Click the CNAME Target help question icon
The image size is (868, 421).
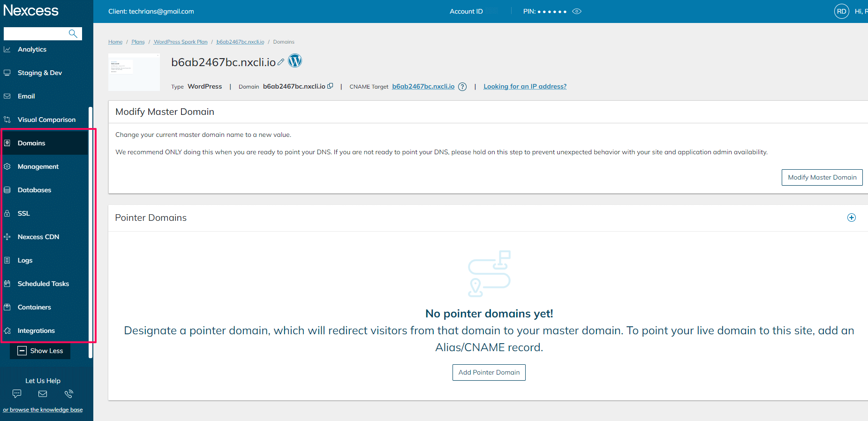pyautogui.click(x=462, y=87)
